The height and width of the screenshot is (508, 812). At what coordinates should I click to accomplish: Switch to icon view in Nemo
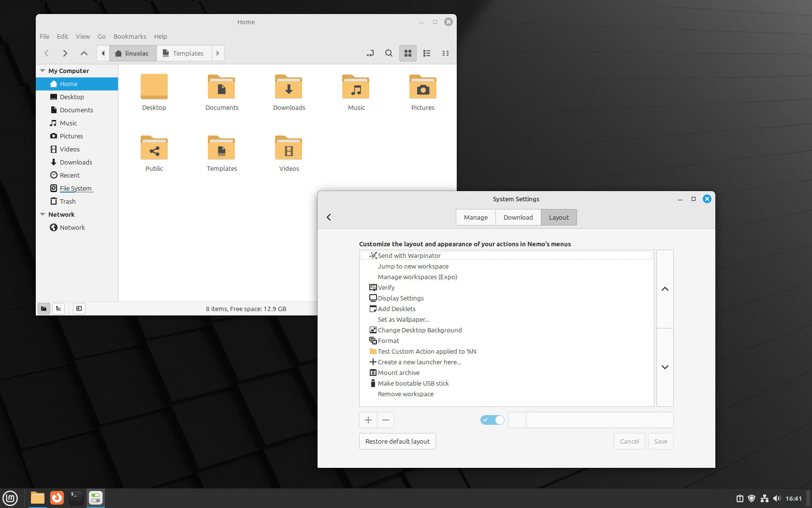click(x=408, y=53)
